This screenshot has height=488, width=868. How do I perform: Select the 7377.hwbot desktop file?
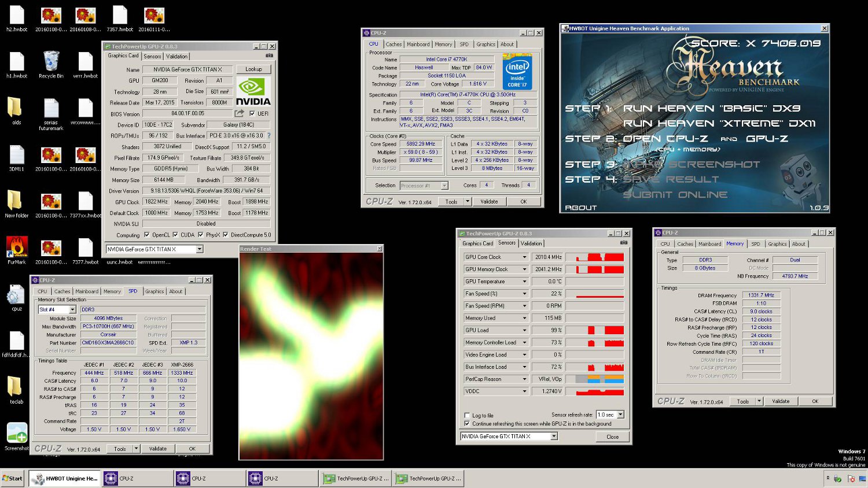click(x=86, y=251)
